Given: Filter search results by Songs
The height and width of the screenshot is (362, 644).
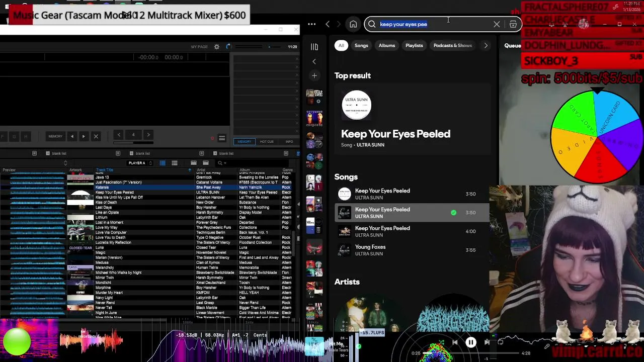Looking at the screenshot, I should (x=361, y=45).
